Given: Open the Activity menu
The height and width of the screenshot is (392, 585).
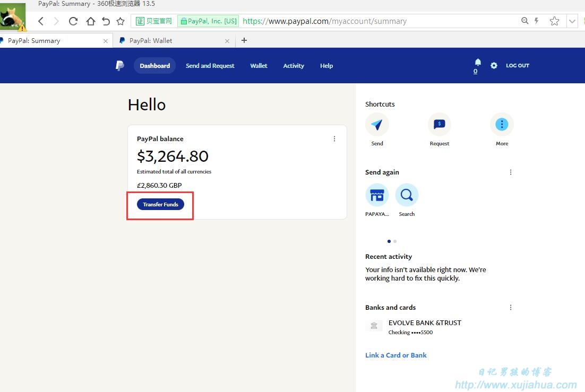Looking at the screenshot, I should [294, 66].
